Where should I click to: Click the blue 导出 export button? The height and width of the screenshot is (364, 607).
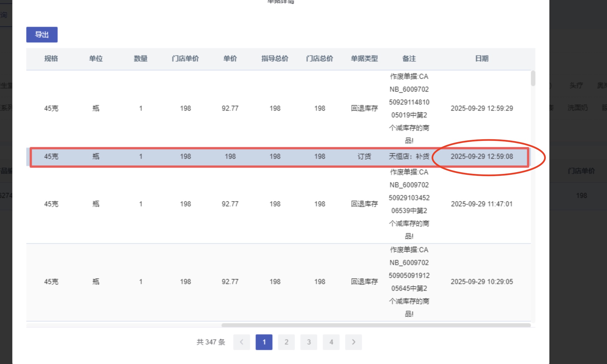(42, 35)
